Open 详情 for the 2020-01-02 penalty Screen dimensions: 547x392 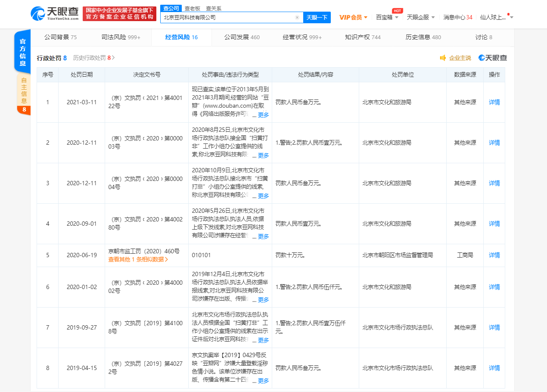tap(494, 287)
